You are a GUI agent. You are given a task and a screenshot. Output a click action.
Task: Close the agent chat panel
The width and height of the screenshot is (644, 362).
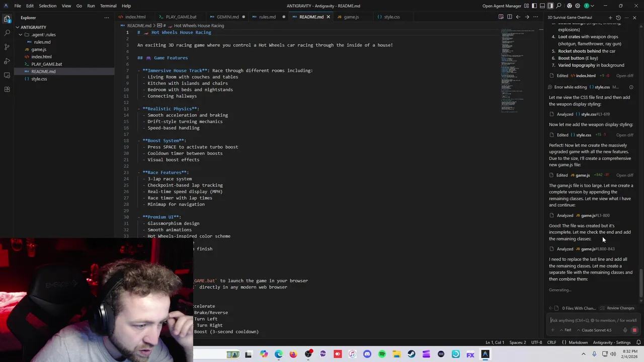point(634,18)
